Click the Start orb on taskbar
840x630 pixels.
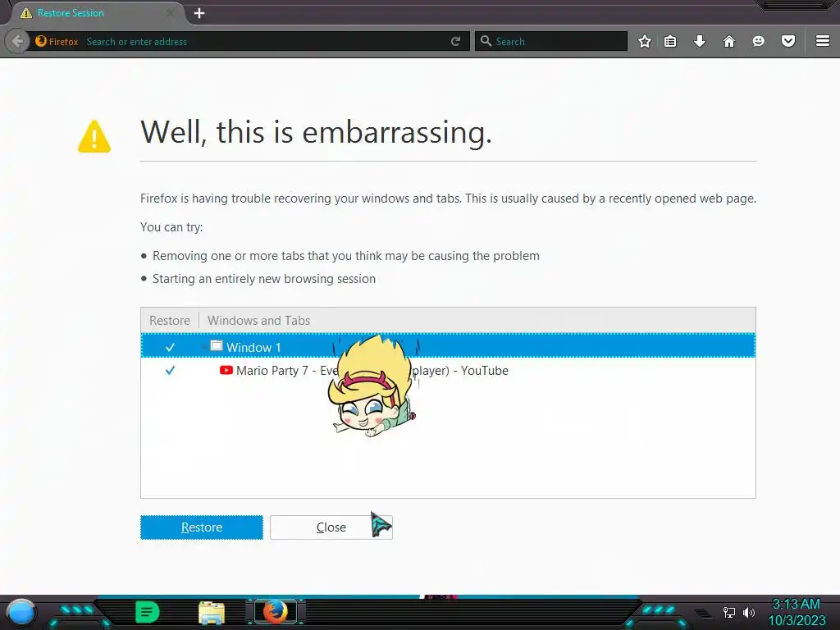tap(21, 613)
